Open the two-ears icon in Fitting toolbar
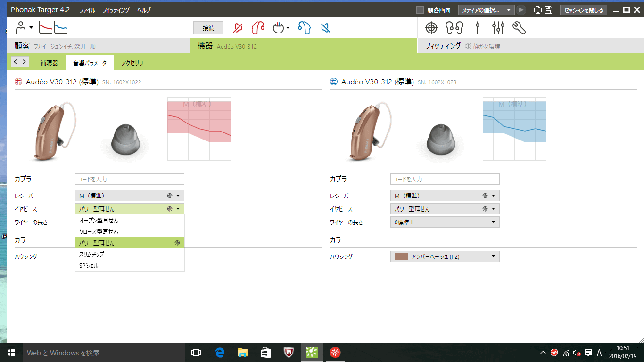Image resolution: width=644 pixels, height=362 pixels. point(454,28)
